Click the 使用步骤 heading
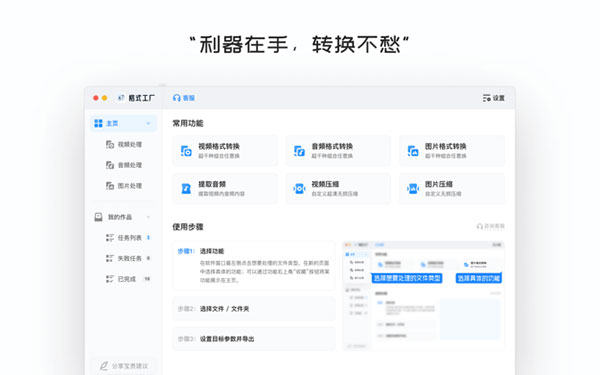 (188, 227)
